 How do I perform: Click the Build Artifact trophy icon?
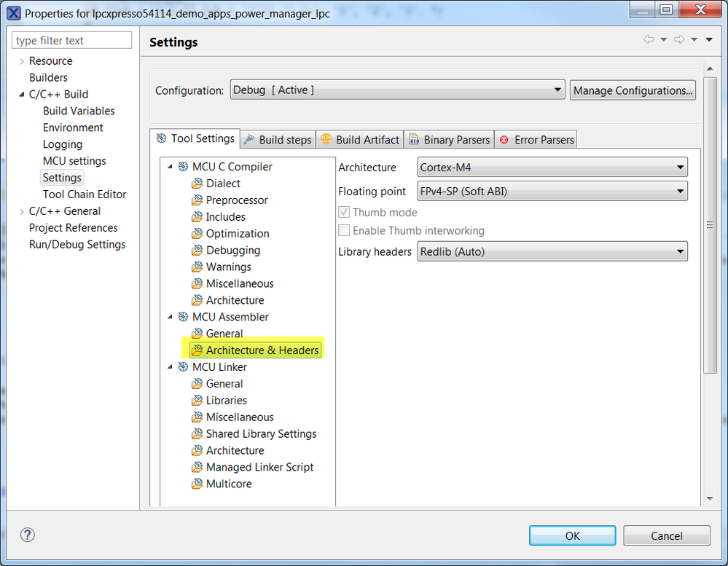(x=326, y=139)
